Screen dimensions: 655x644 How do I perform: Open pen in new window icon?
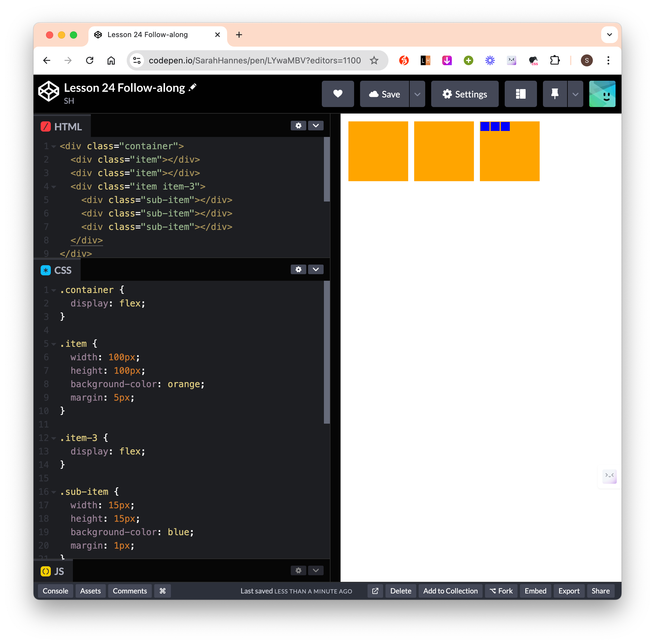click(x=375, y=591)
